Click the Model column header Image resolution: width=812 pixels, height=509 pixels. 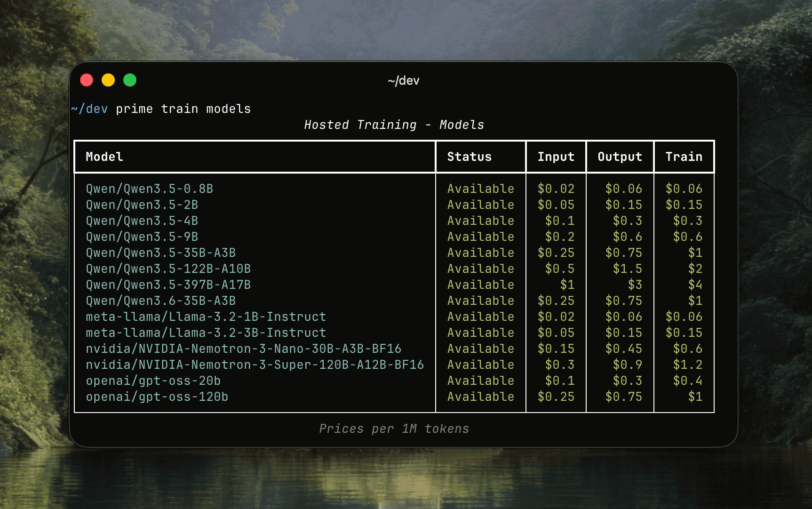(x=104, y=157)
